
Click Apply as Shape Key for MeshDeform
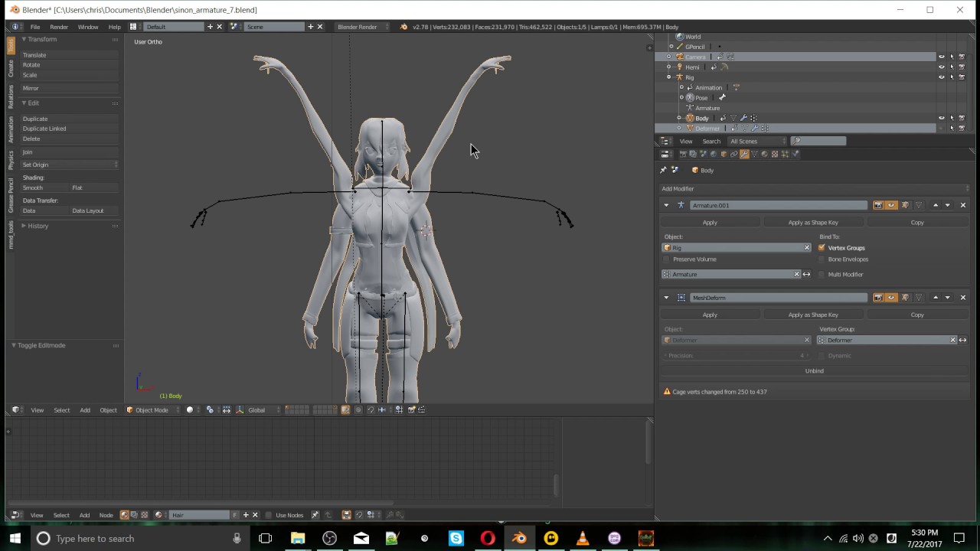coord(813,315)
